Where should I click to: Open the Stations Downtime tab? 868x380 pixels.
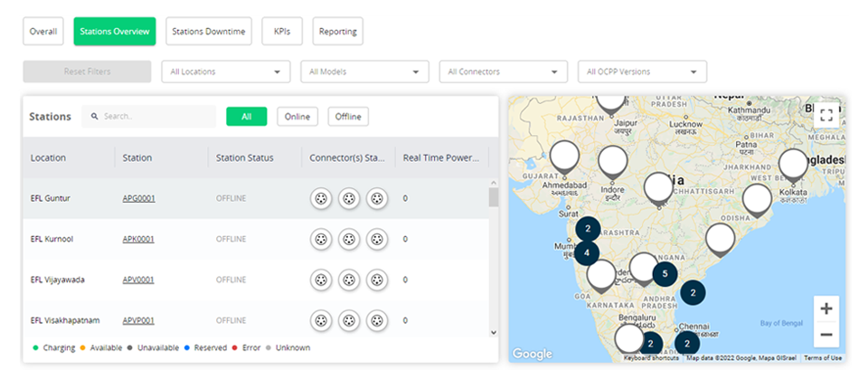click(x=209, y=31)
